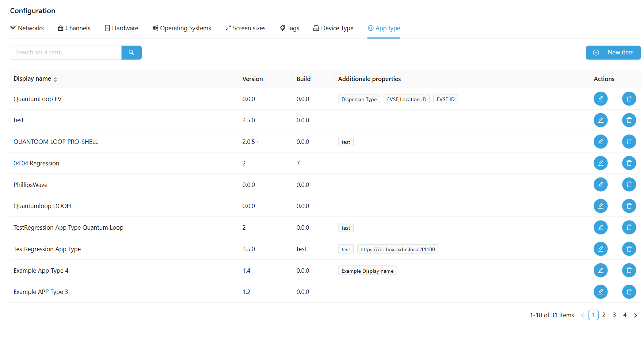Delete the QUANTOOM LOOP PRO-SHELL entry
This screenshot has height=337, width=644.
coord(629,142)
